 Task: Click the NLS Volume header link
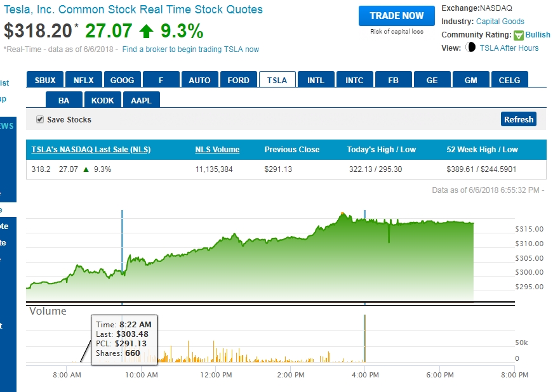(x=217, y=149)
